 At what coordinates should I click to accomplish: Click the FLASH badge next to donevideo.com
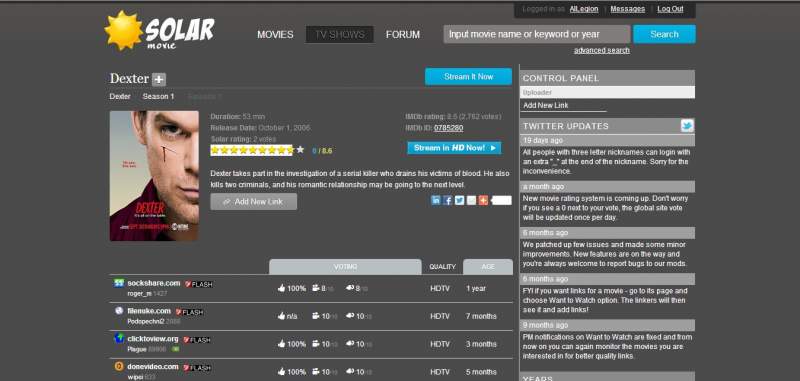pos(197,368)
